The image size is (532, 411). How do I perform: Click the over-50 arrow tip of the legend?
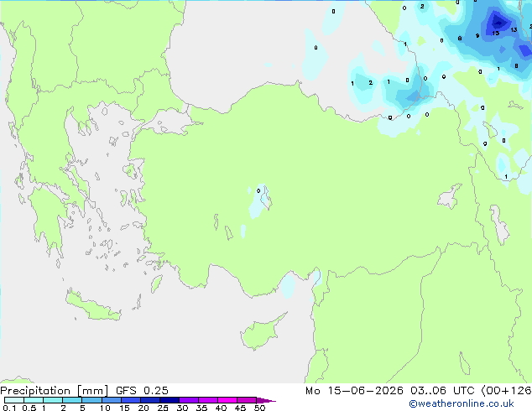[266, 400]
